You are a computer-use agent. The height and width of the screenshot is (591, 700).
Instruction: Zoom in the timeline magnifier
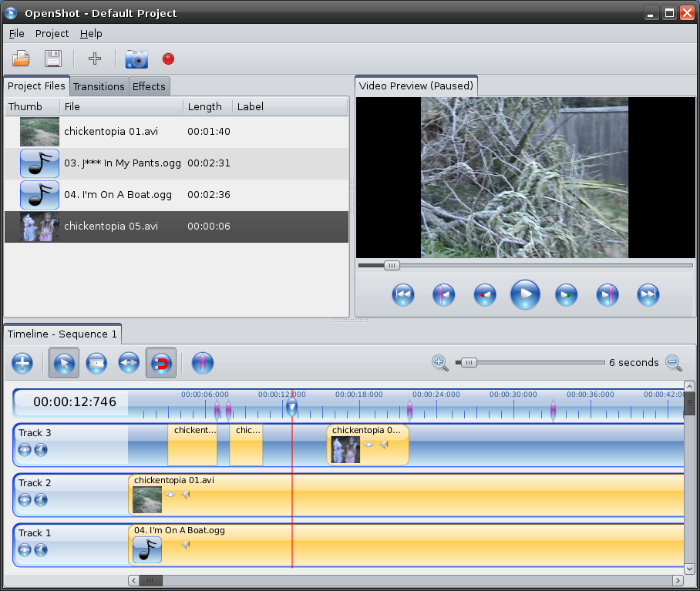tap(439, 362)
